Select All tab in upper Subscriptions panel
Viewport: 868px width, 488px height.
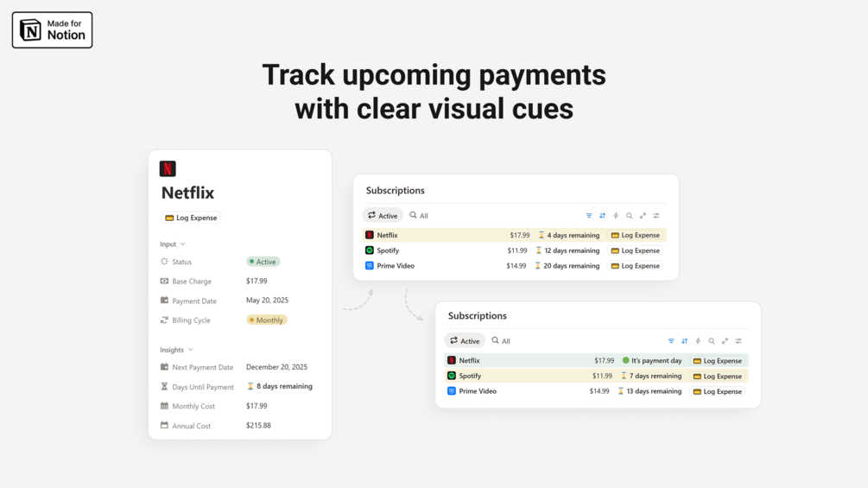[x=419, y=215]
